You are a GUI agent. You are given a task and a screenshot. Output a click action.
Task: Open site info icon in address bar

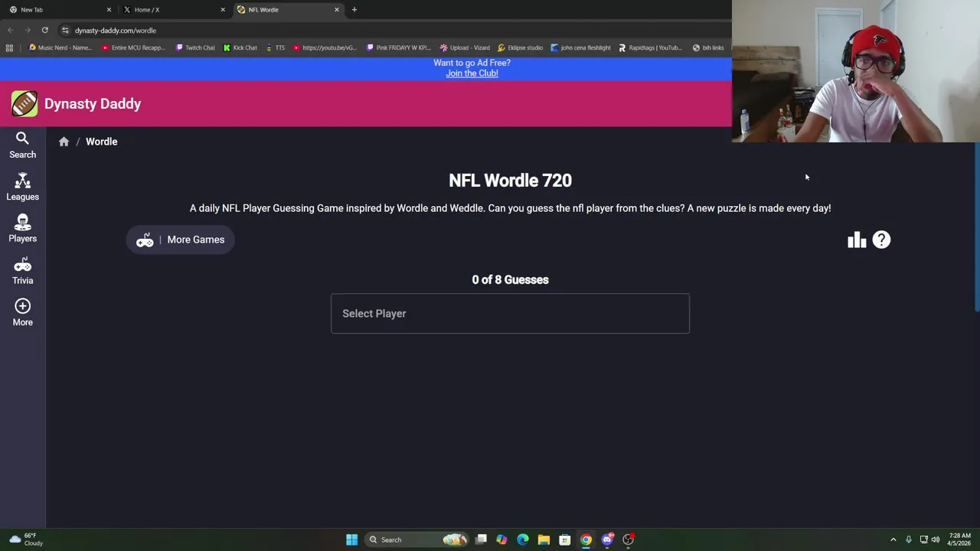point(65,30)
